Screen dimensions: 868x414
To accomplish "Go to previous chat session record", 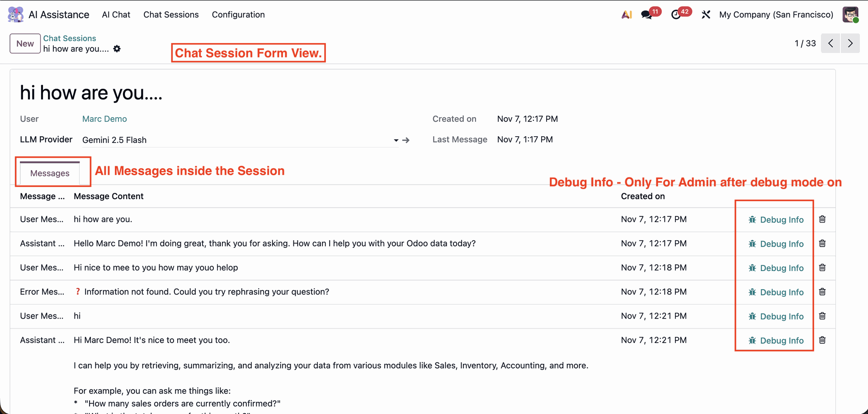I will tap(830, 43).
